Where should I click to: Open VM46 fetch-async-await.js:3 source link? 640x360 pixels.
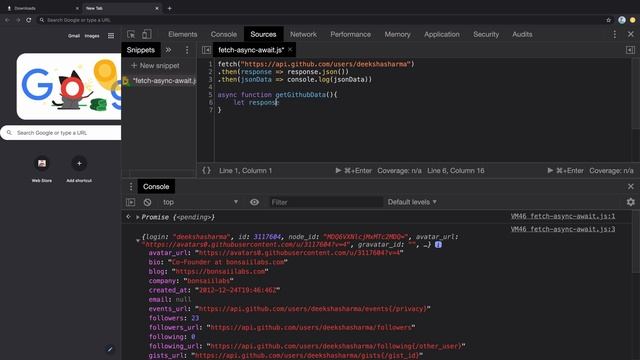(563, 229)
